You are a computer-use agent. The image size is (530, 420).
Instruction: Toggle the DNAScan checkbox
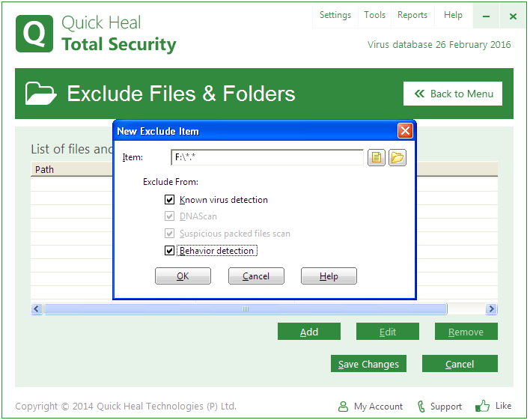coord(170,216)
